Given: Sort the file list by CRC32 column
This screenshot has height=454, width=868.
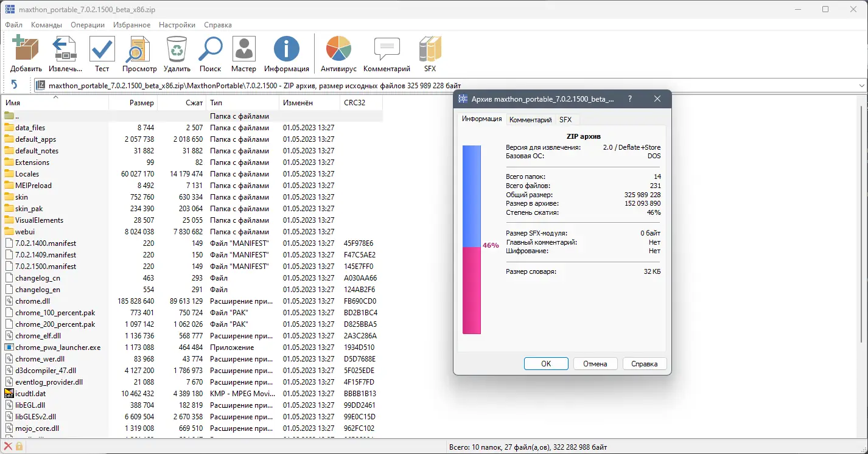Looking at the screenshot, I should 361,103.
